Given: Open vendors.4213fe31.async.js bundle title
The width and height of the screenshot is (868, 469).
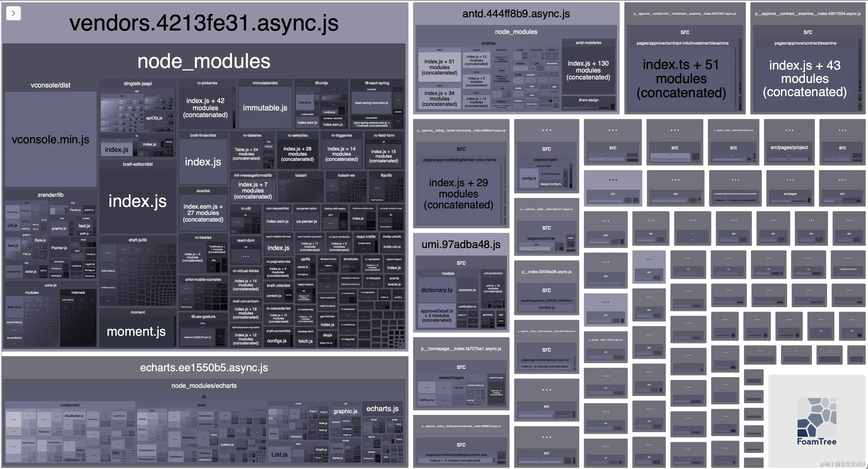Looking at the screenshot, I should [204, 23].
